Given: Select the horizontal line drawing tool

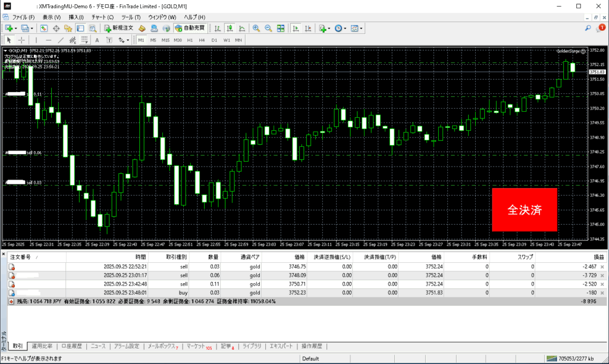Looking at the screenshot, I should (x=48, y=40).
